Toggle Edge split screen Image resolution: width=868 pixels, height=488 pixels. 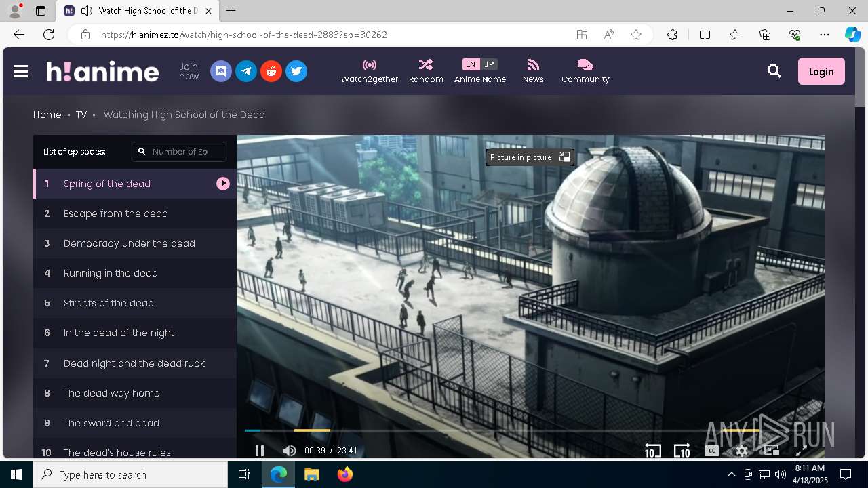pos(705,35)
